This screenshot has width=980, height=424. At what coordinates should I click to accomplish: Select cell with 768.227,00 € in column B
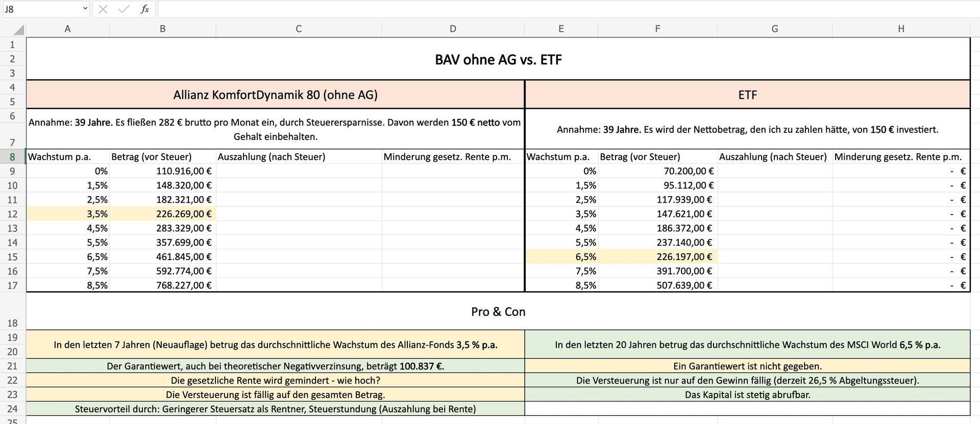pos(163,286)
